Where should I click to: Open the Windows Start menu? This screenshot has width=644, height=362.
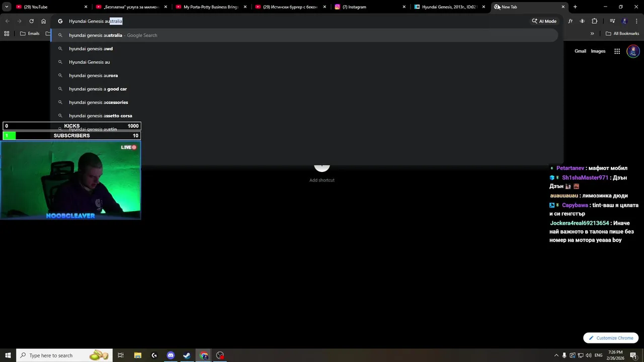point(8,355)
